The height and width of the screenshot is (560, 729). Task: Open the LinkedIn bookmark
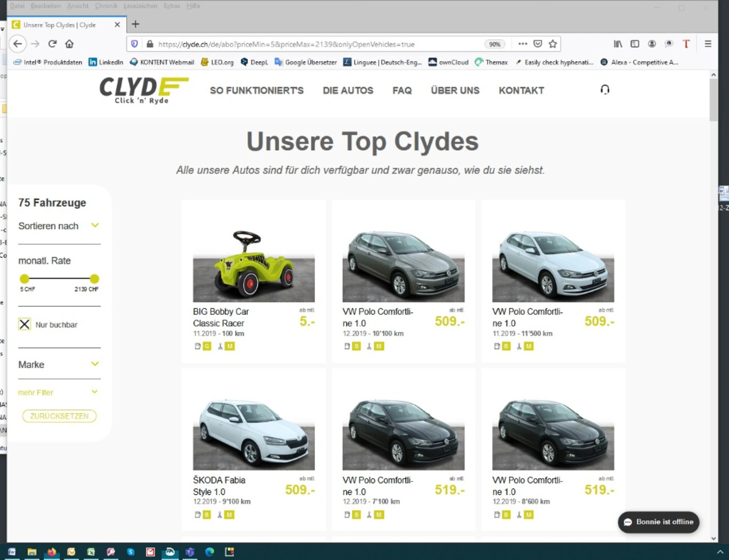(106, 62)
